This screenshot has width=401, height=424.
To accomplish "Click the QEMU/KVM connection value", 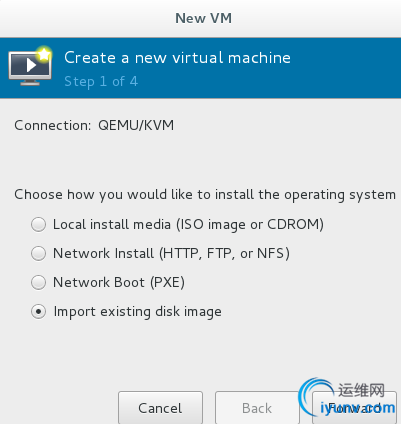I will (x=136, y=126).
